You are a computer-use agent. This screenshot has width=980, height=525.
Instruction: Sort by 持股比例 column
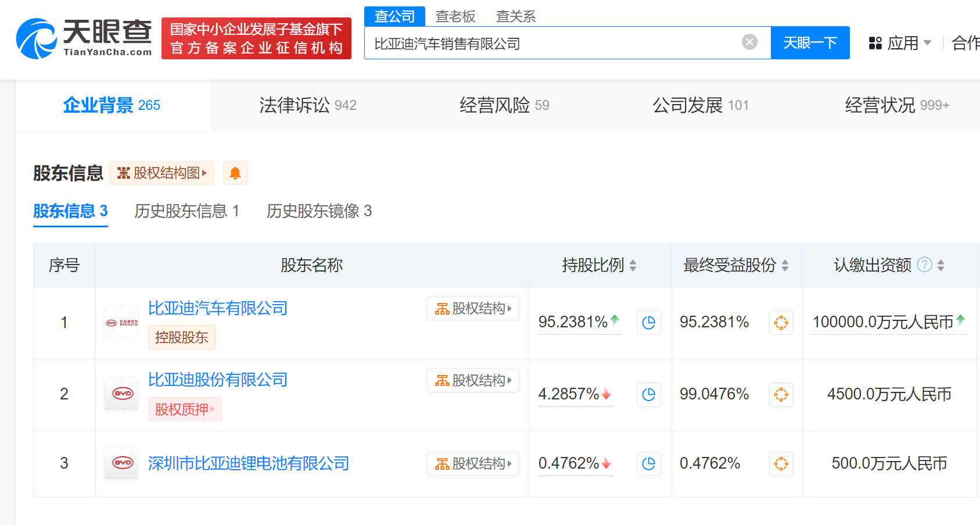click(633, 266)
